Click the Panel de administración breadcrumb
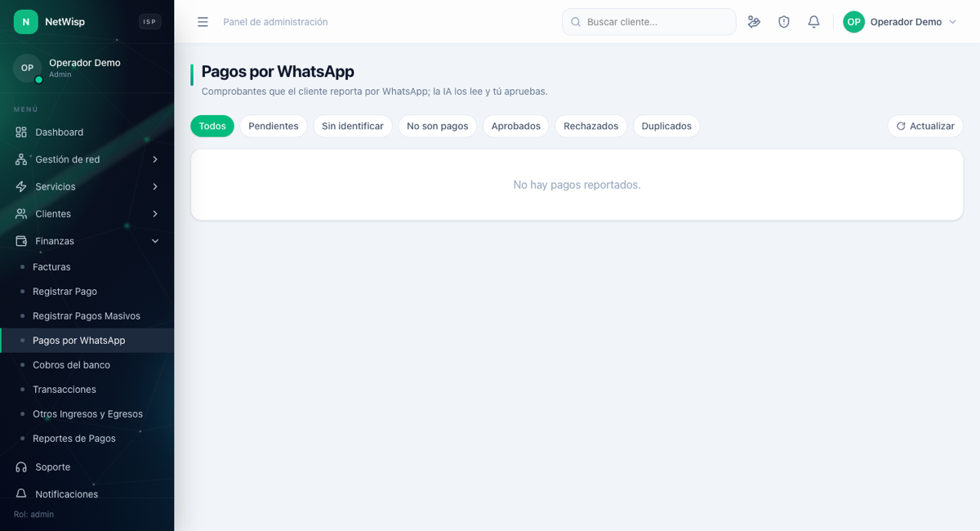Viewport: 980px width, 531px height. (x=275, y=22)
